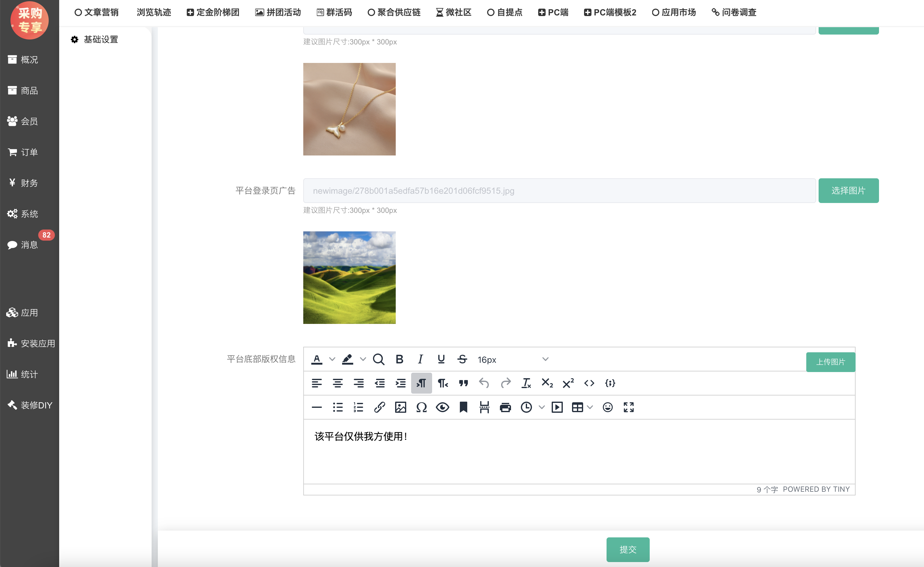Click the print icon in the editor
This screenshot has width=924, height=567.
point(505,407)
